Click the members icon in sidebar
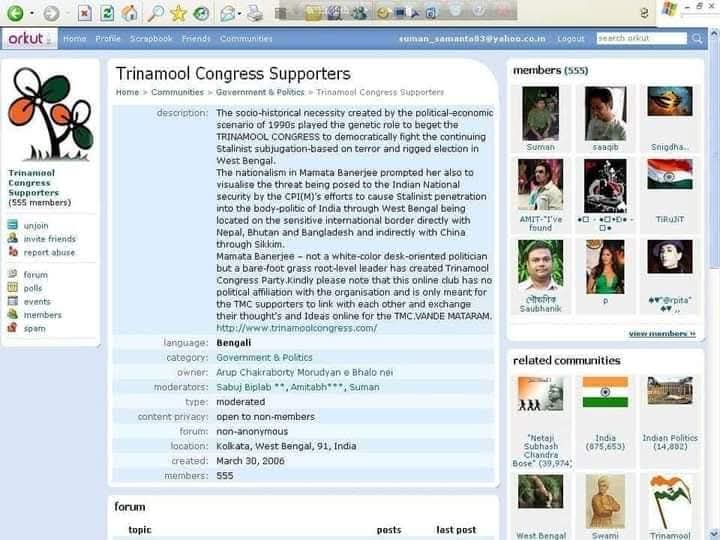720x540 pixels. [13, 315]
